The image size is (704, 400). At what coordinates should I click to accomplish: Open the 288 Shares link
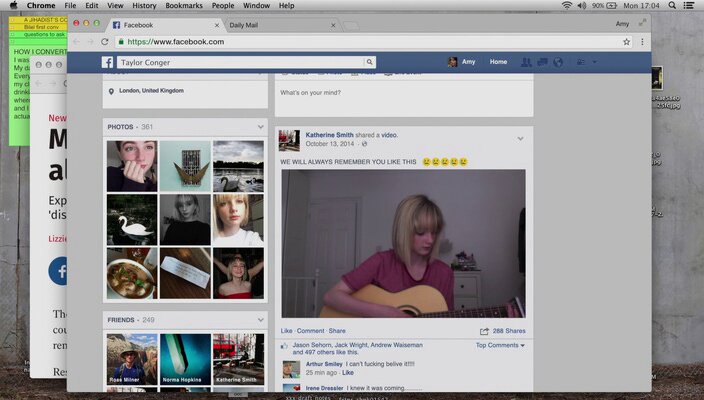point(509,331)
